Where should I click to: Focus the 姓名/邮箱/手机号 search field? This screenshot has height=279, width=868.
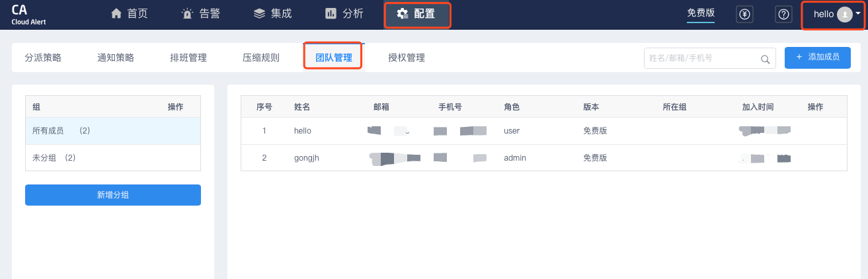pos(701,58)
